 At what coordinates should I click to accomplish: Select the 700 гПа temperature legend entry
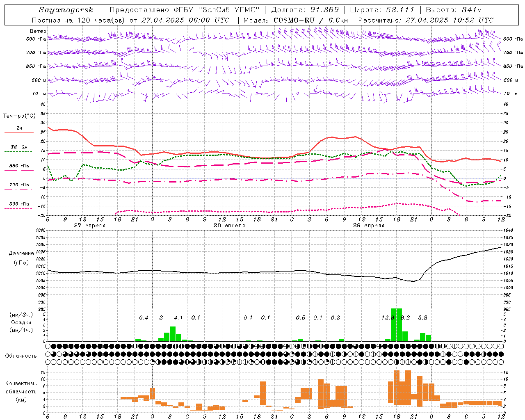click(x=19, y=185)
